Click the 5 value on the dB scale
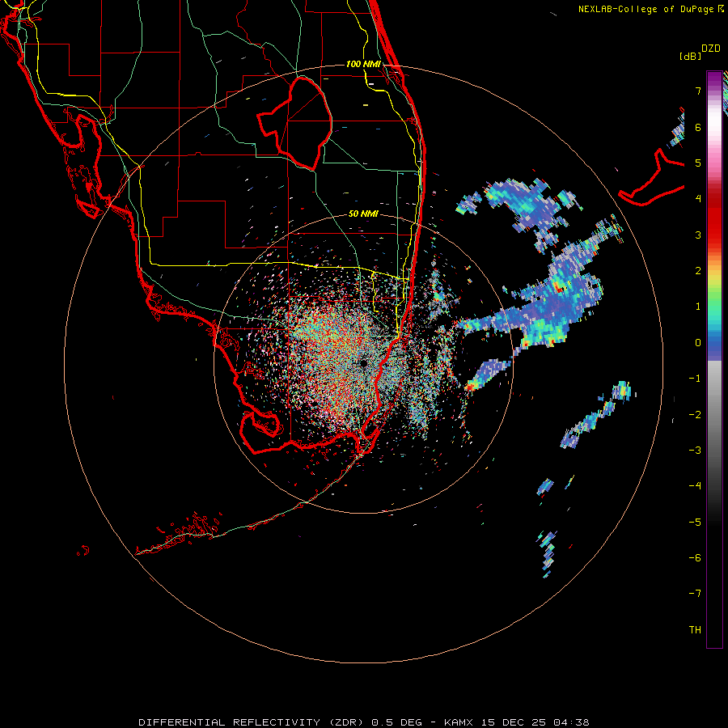The height and width of the screenshot is (728, 728). coord(698,163)
